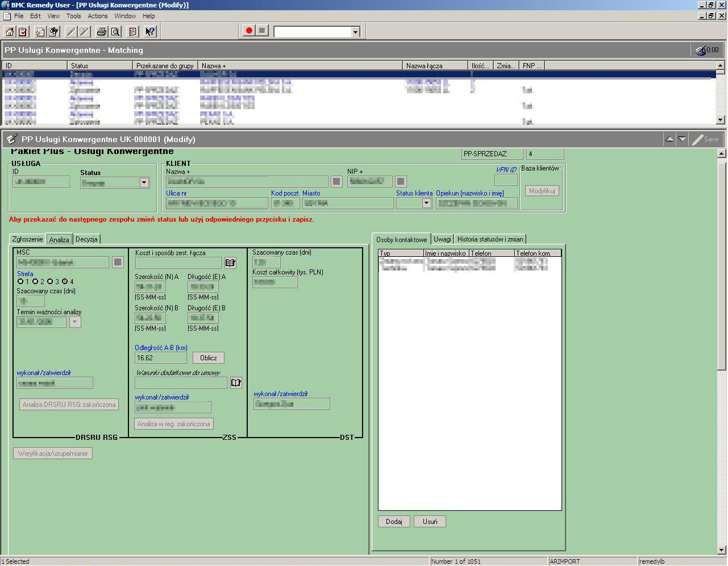Switch to the Analiza tab
This screenshot has width=728, height=566.
[x=59, y=239]
